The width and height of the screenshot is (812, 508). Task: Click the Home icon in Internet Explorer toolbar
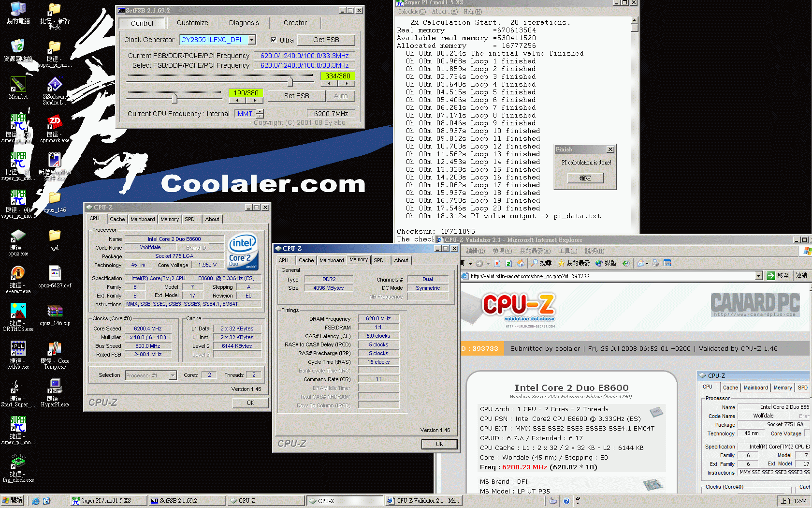coord(521,263)
